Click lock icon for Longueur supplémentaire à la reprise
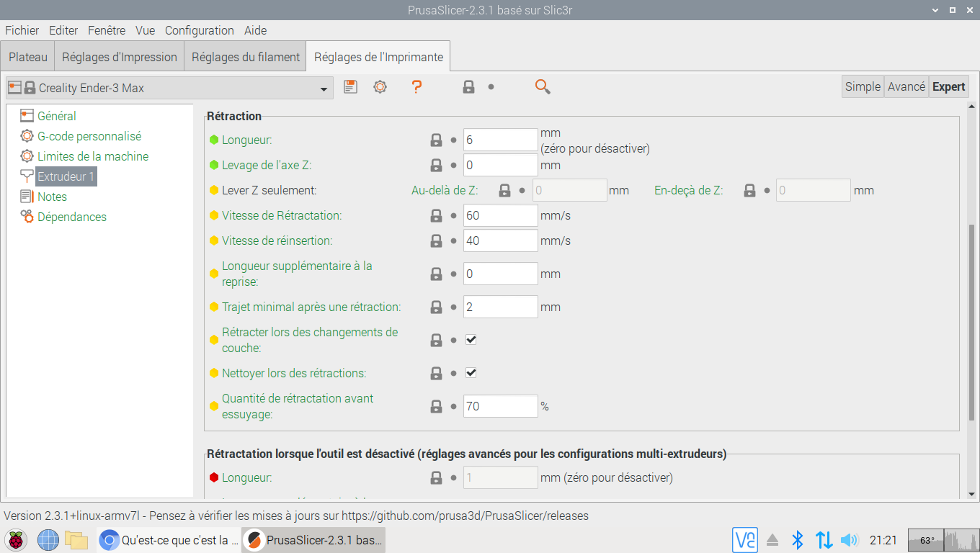 (x=436, y=274)
